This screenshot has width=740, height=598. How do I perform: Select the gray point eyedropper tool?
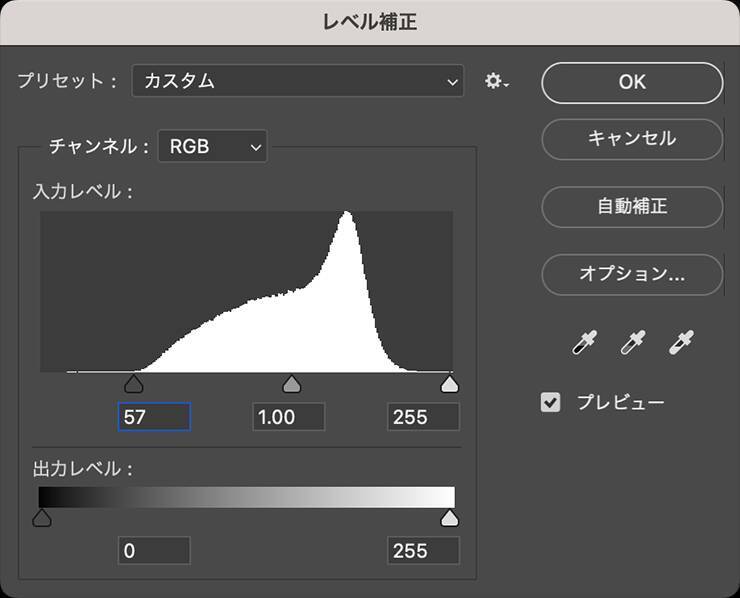(632, 343)
